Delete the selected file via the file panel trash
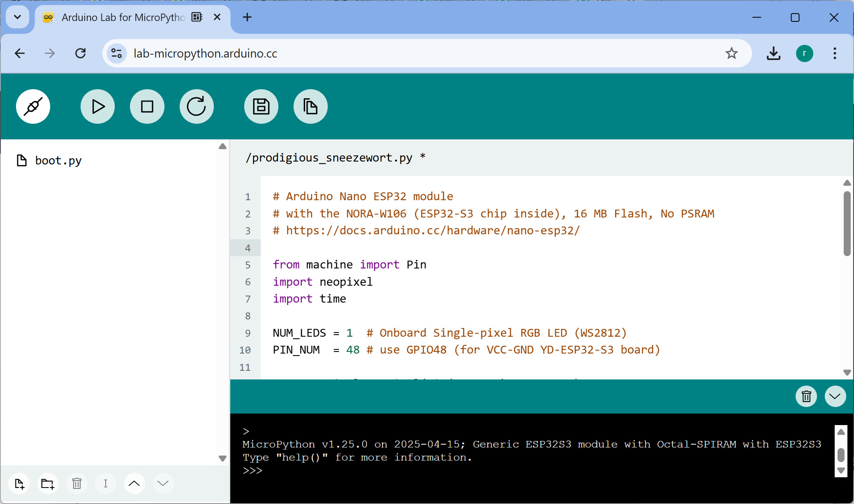854x504 pixels. pyautogui.click(x=77, y=483)
